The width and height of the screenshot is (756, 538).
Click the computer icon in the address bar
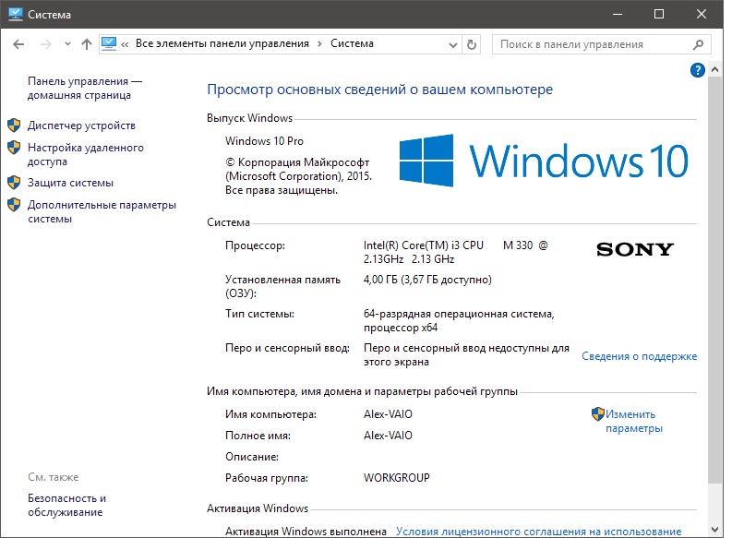(109, 44)
